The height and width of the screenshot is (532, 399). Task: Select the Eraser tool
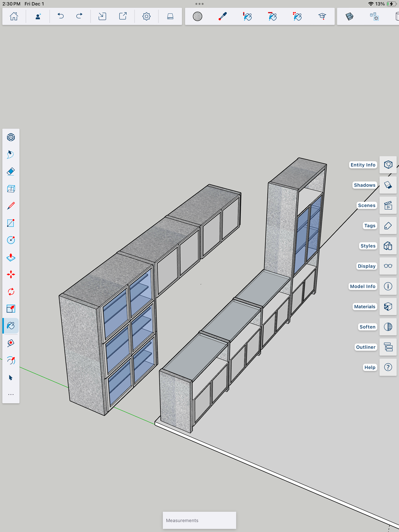11,171
